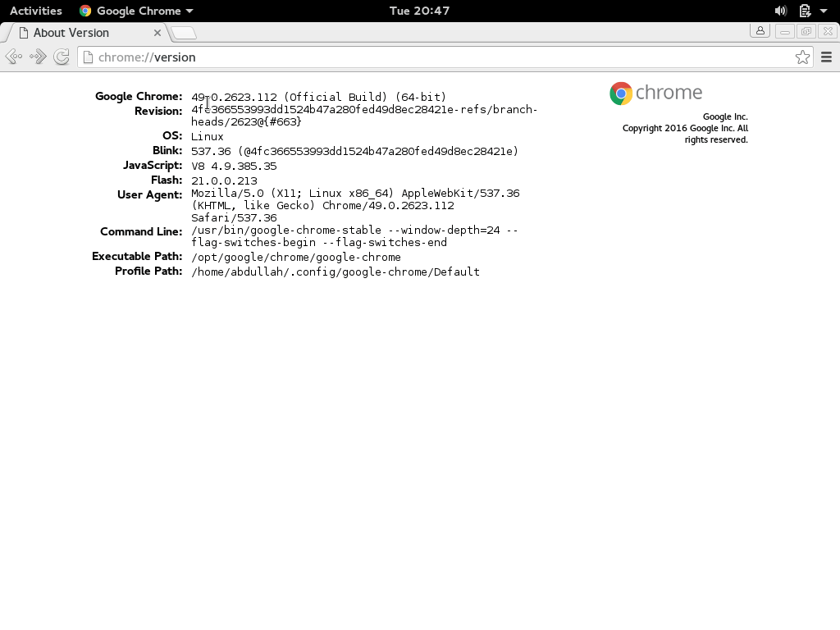Image resolution: width=840 pixels, height=630 pixels.
Task: Click the browser forward arrow button
Action: 38,57
